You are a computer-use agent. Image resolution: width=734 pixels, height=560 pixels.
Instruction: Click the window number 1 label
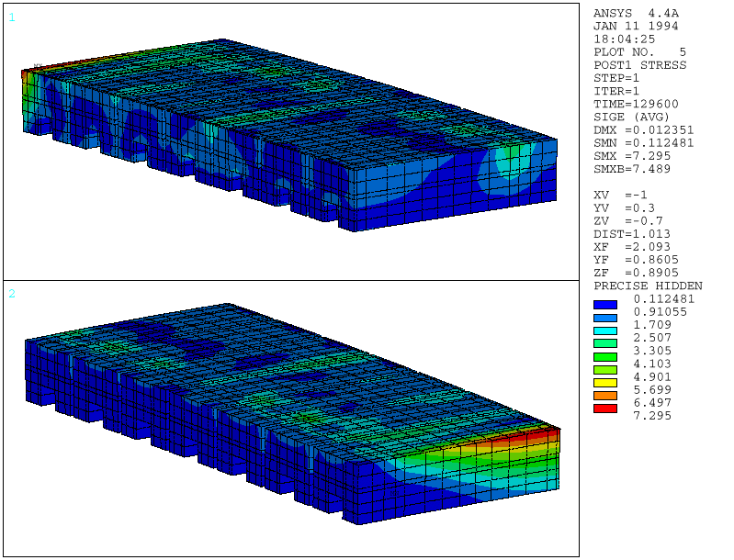(12, 17)
